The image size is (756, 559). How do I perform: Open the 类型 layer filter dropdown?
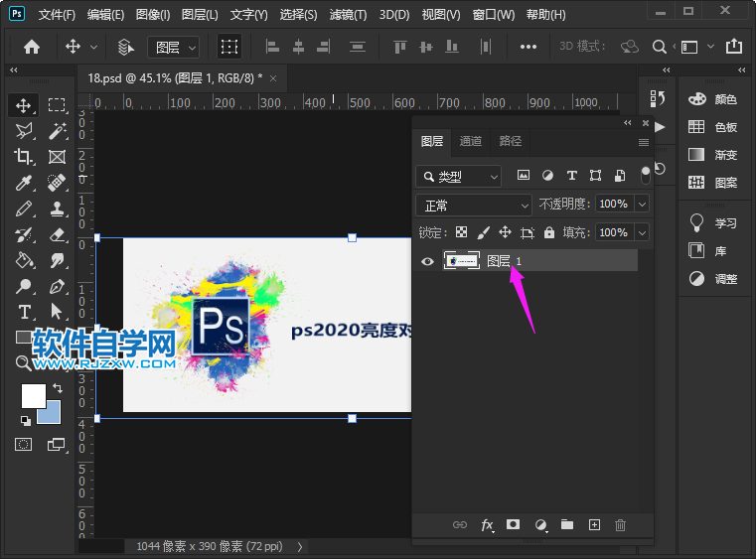[x=459, y=176]
